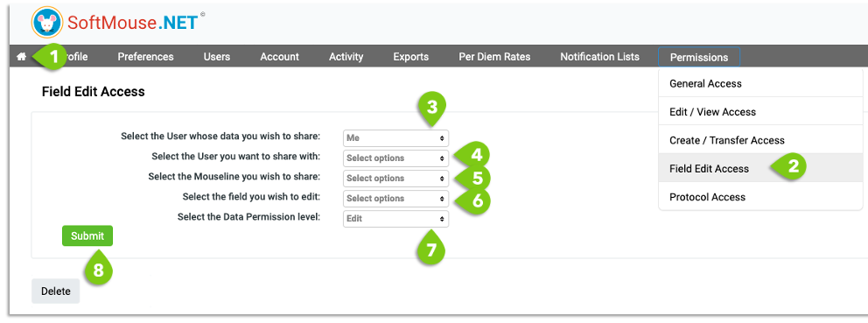Open the Notification Lists tab
Screen dimensions: 868x323
(x=599, y=57)
